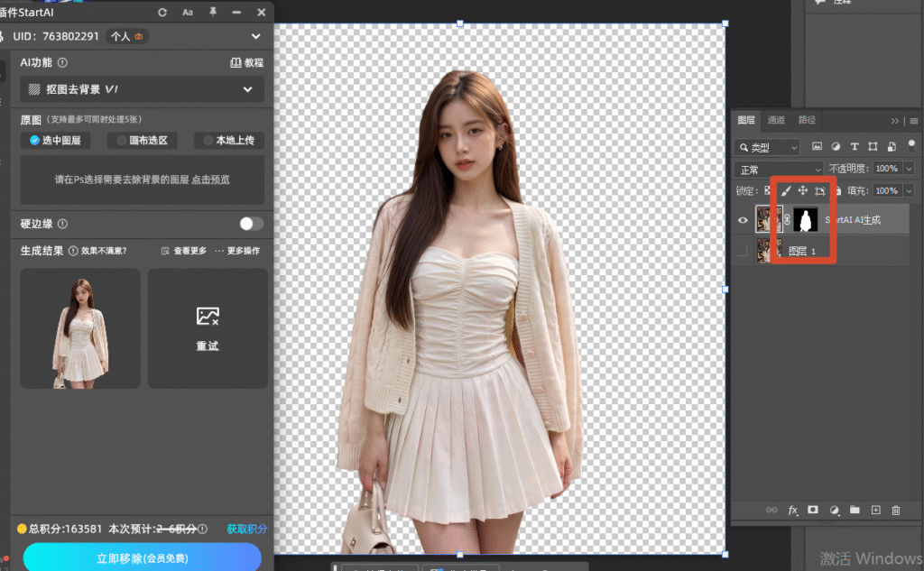
Task: Lock transparent pixels icon
Action: tap(768, 190)
